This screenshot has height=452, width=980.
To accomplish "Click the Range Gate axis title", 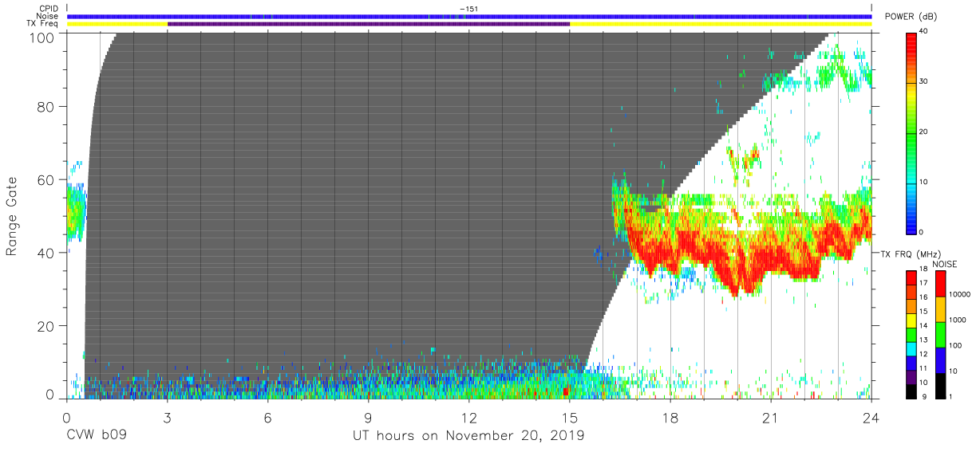I will (x=12, y=217).
